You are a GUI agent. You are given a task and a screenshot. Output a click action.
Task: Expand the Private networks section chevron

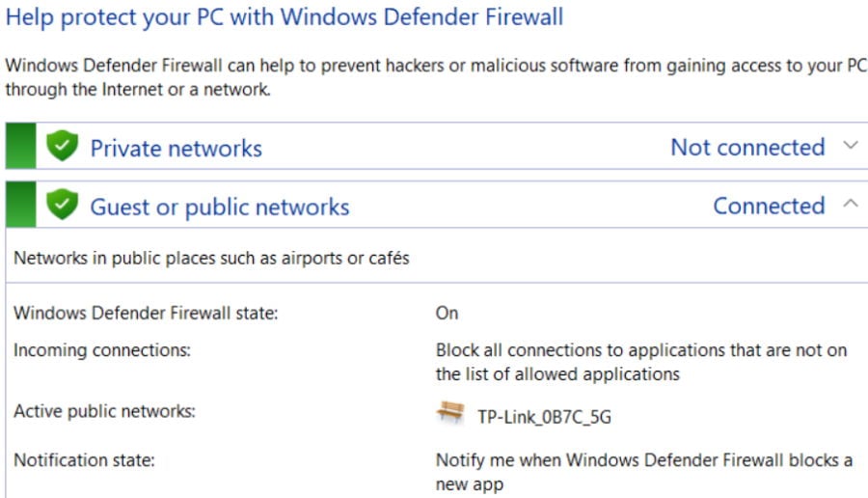[851, 146]
